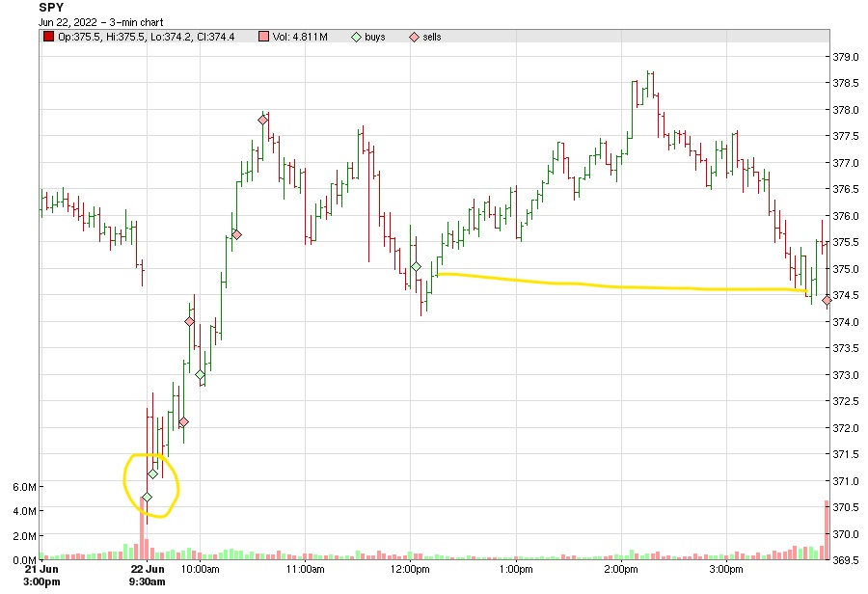Click the 12:00pm time axis label

410,569
